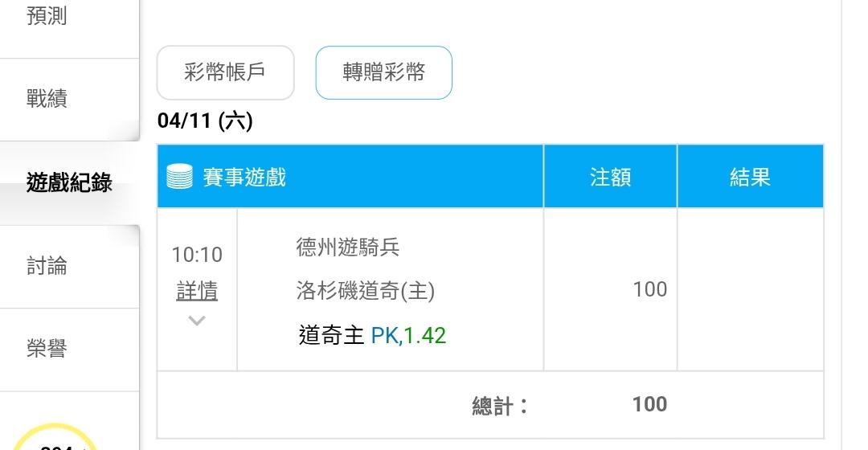
Task: Select the 德州遊騎兵 team name
Action: 347,247
